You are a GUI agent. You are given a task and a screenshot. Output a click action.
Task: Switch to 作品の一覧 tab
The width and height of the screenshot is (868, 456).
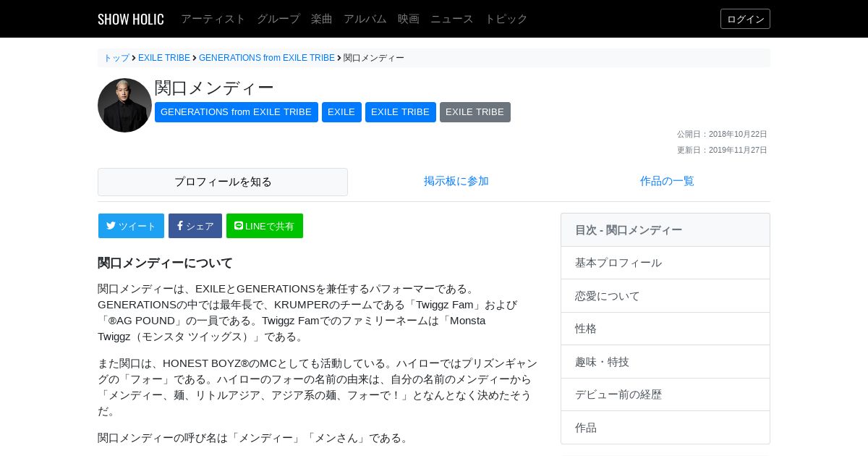tap(667, 181)
